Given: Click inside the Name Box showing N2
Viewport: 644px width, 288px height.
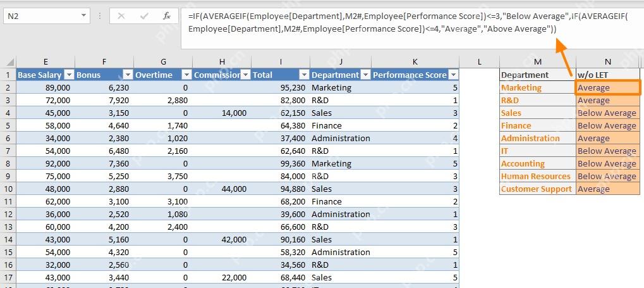Looking at the screenshot, I should point(41,16).
